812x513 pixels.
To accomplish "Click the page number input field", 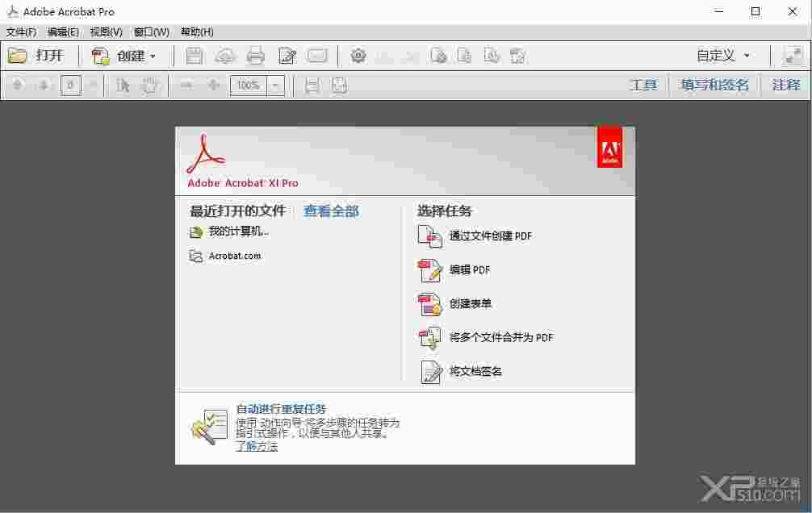I will point(71,85).
